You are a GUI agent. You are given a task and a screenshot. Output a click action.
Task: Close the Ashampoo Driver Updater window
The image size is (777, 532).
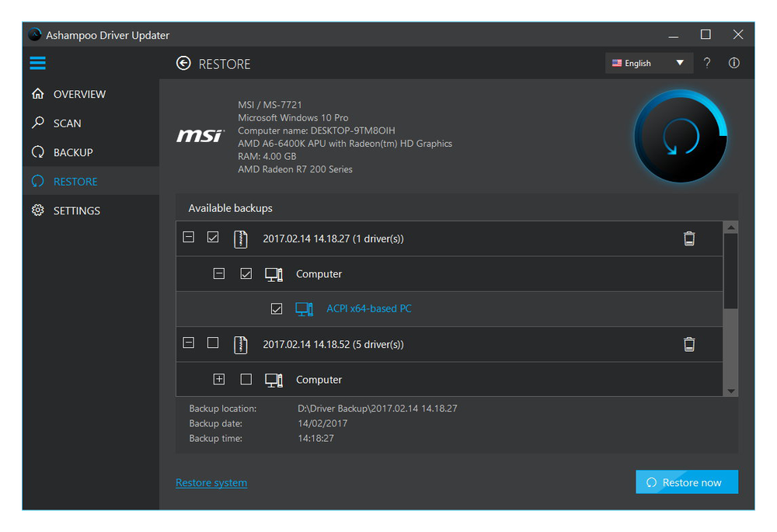tap(738, 35)
